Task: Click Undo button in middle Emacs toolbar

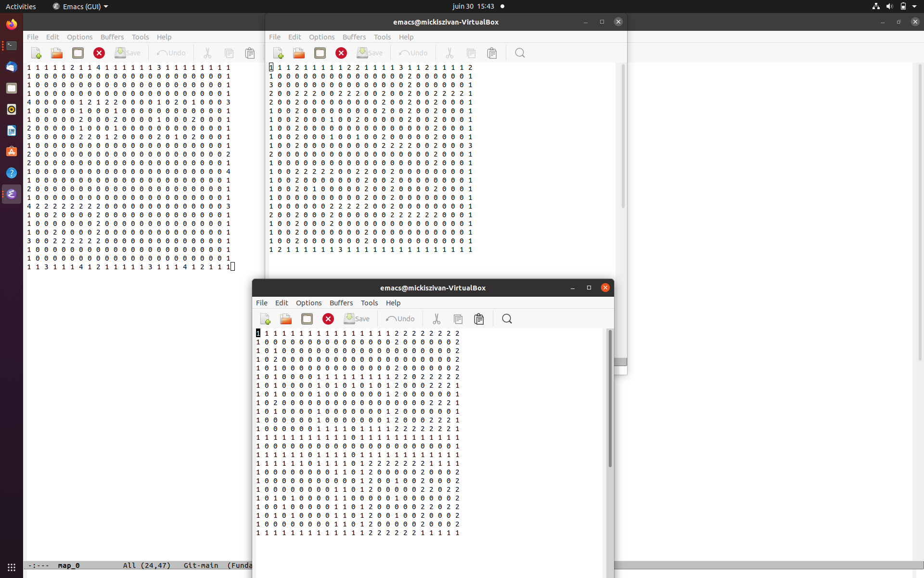Action: tap(413, 53)
